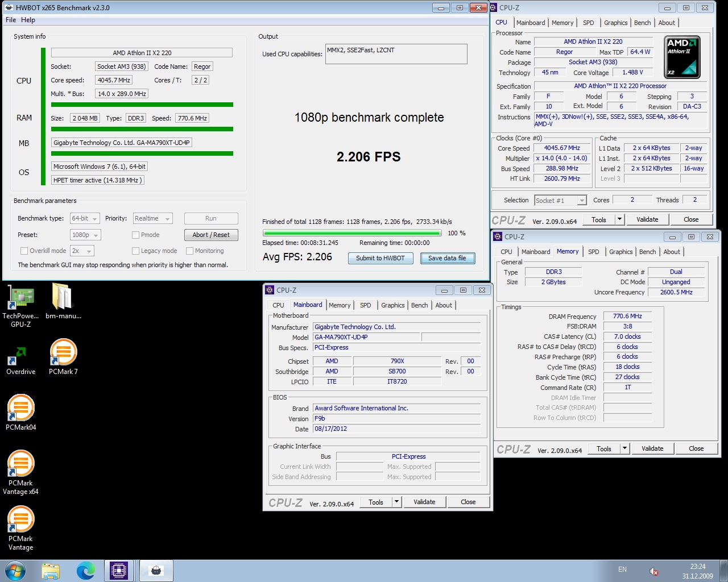The image size is (728, 582).
Task: Click the muted volume tray icon
Action: tap(654, 571)
